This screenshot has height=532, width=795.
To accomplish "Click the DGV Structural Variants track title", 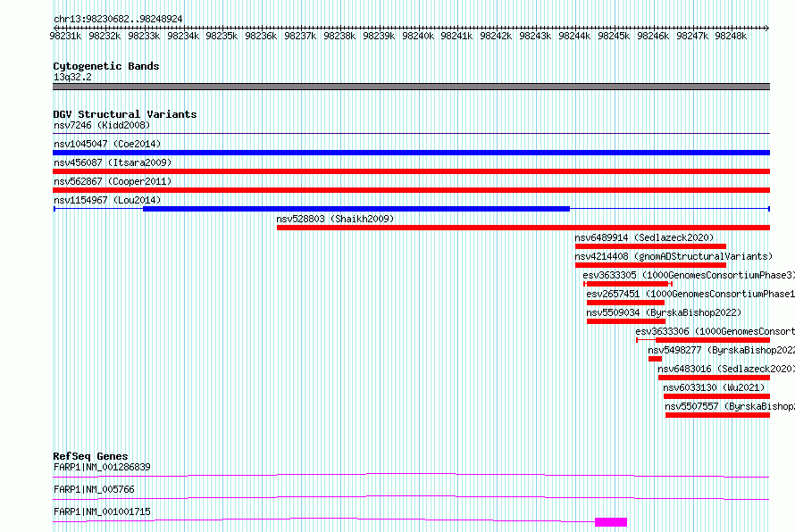I will click(x=125, y=114).
